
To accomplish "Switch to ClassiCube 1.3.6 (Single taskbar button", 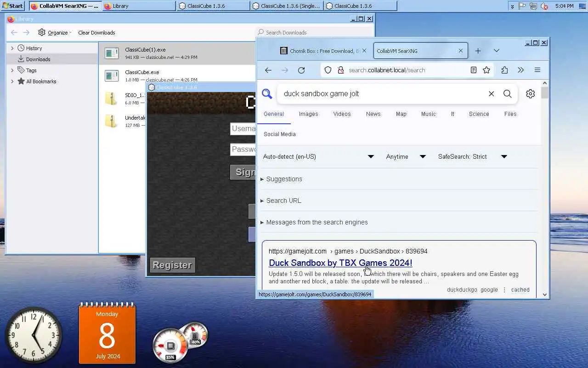I will [286, 6].
